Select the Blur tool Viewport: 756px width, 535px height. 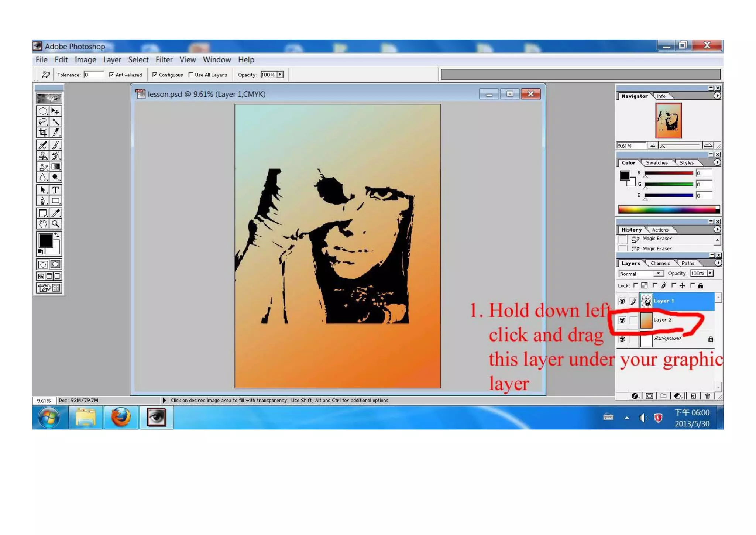click(43, 177)
